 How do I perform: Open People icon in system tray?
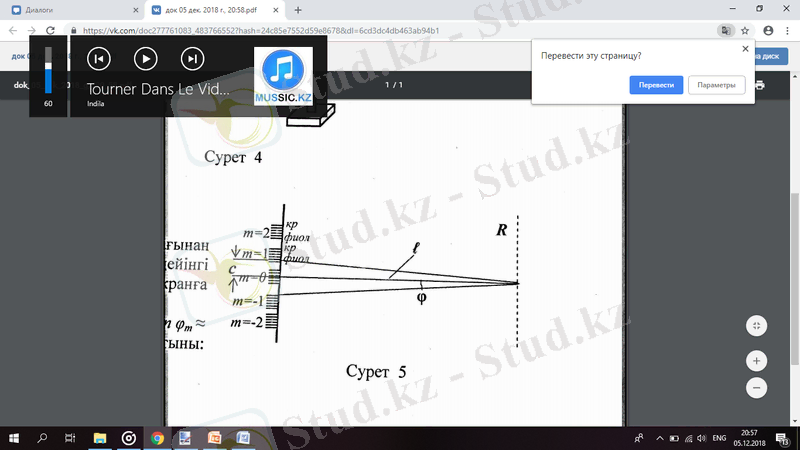638,438
